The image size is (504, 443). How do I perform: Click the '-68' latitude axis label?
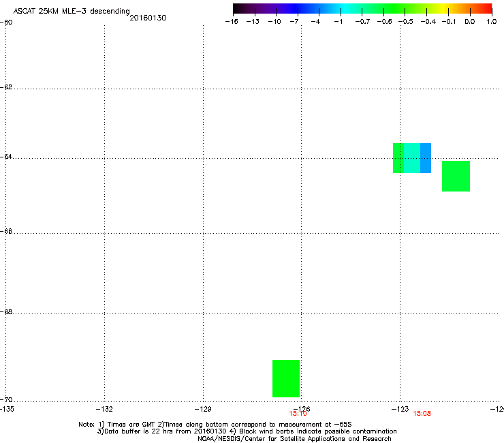point(6,311)
